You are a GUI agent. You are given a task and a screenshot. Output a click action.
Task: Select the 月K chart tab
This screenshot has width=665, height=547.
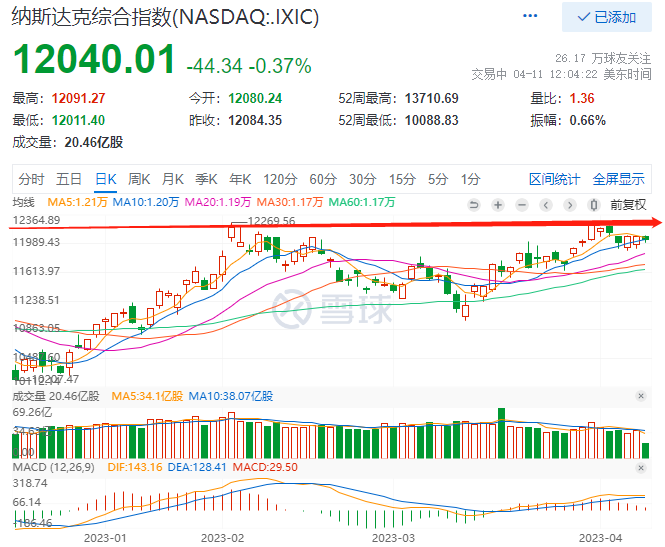pos(173,179)
